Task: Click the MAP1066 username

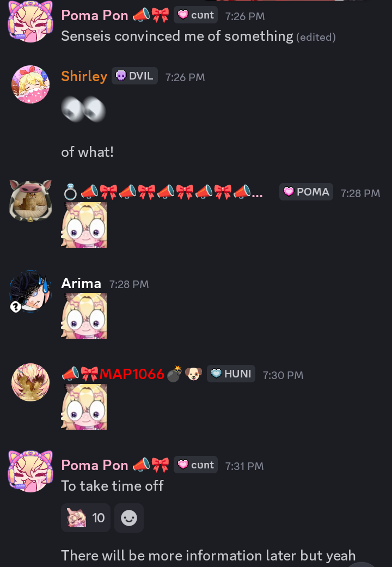Action: click(x=132, y=374)
